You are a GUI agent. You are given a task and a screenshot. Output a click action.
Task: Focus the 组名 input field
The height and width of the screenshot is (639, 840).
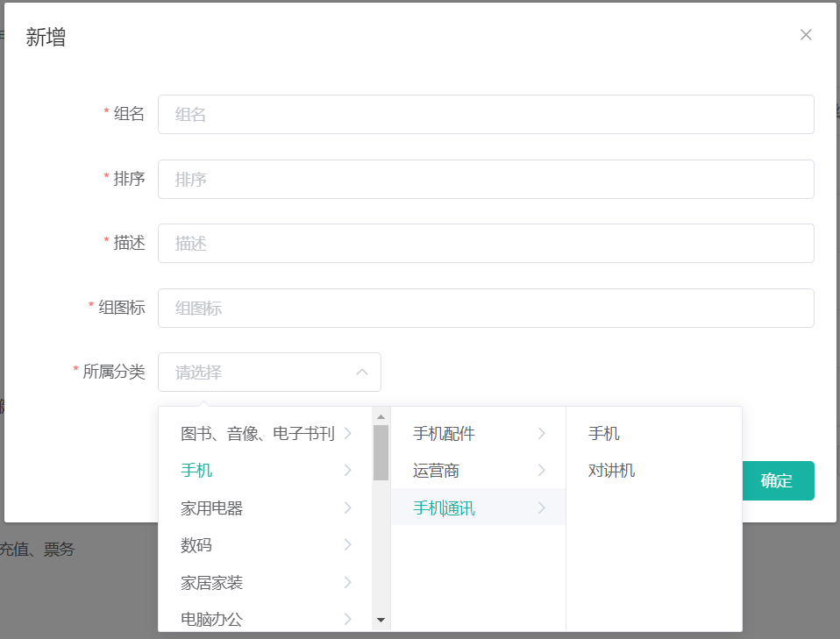click(486, 115)
